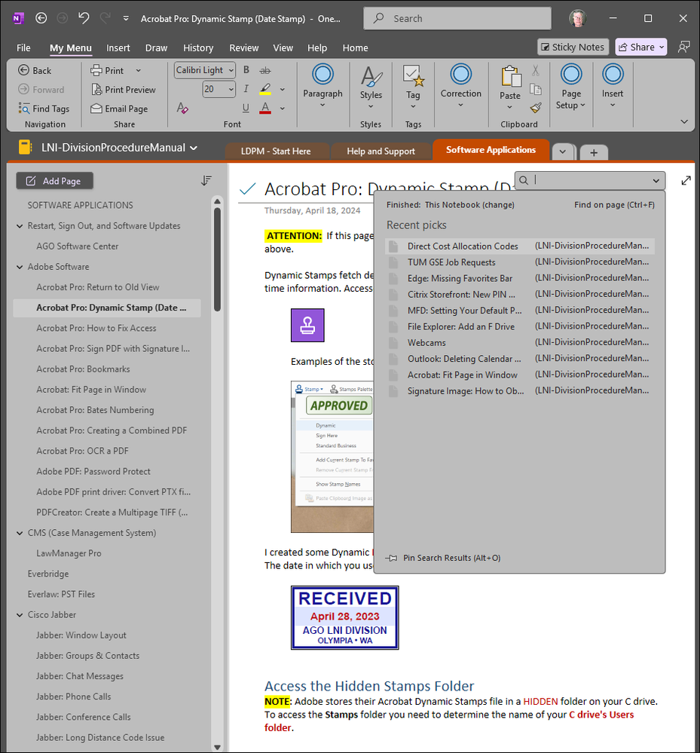
Task: Open the Acrobat Pro: Bookmarks page
Action: pos(83,369)
